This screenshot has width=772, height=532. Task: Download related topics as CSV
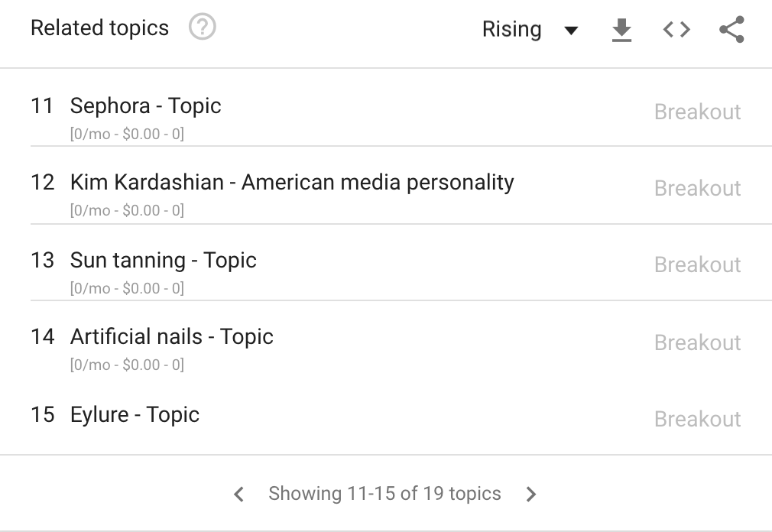(x=622, y=30)
